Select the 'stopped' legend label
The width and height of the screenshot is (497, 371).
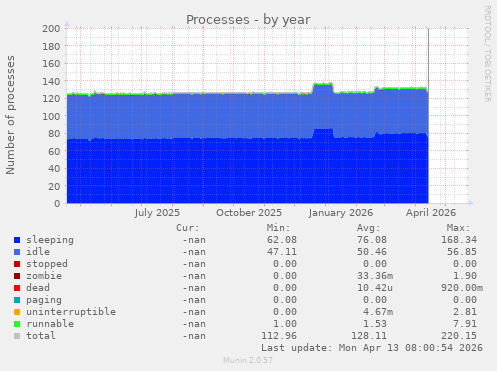tap(47, 264)
